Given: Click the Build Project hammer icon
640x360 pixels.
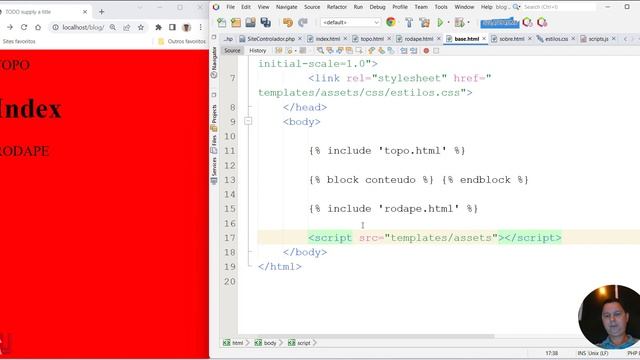Looking at the screenshot, I should coord(409,22).
